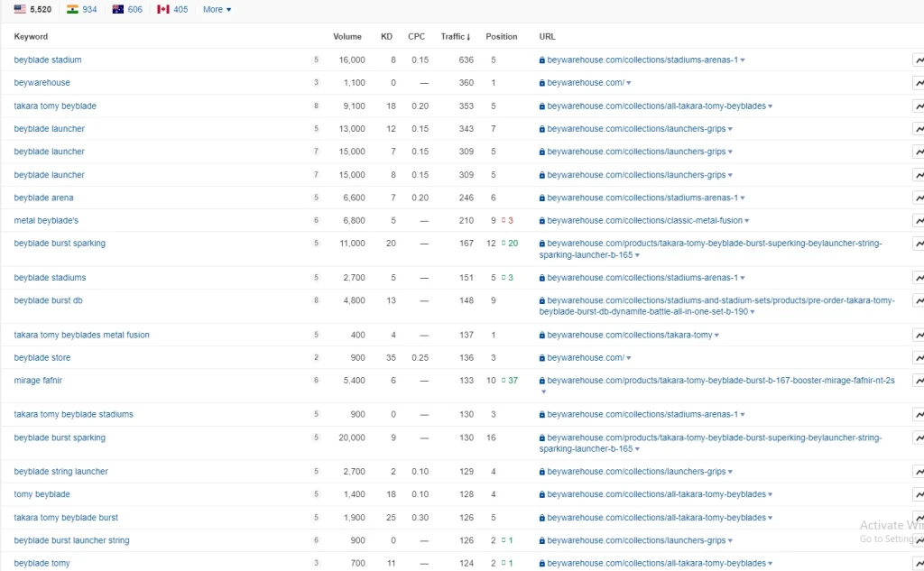Expand URL caret in 'metal beyblade's' row
The image size is (924, 571).
pos(746,221)
